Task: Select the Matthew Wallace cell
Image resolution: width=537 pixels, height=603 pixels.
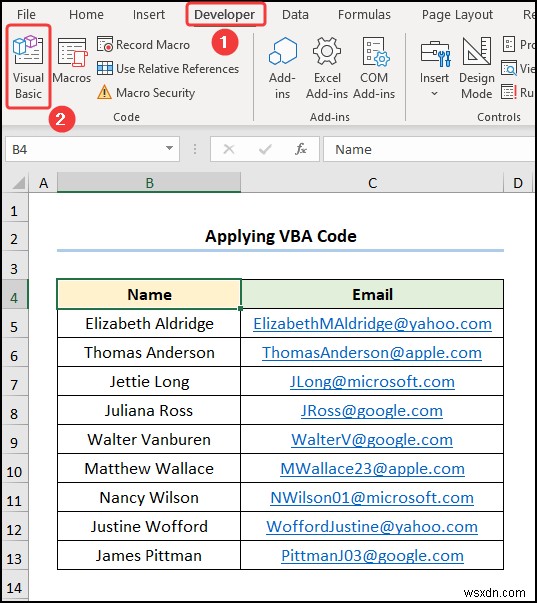Action: click(149, 468)
